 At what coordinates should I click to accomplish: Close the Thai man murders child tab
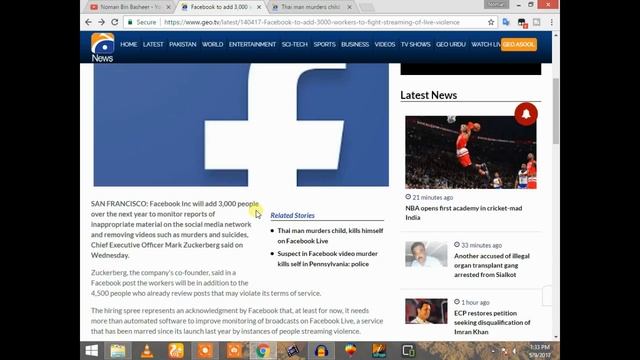click(x=349, y=7)
